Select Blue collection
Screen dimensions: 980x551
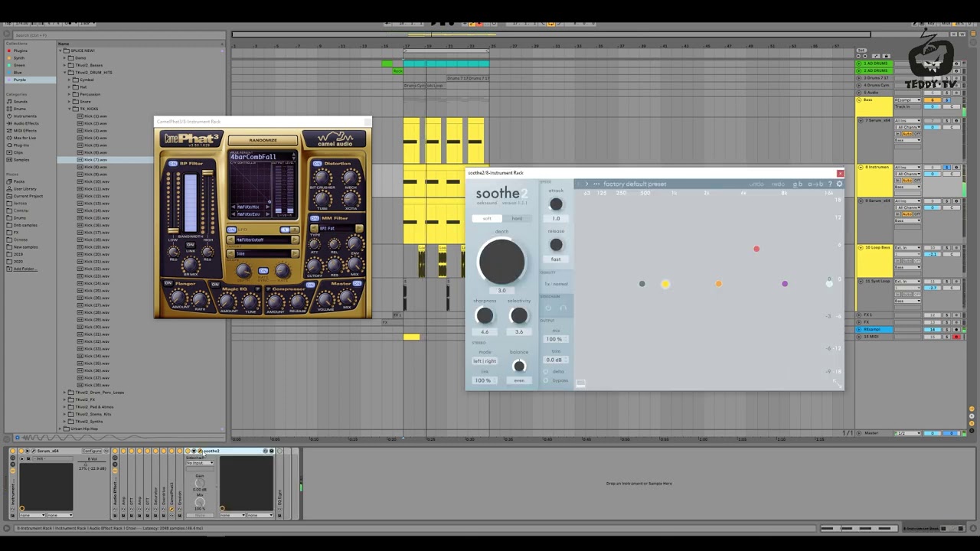pyautogui.click(x=18, y=73)
